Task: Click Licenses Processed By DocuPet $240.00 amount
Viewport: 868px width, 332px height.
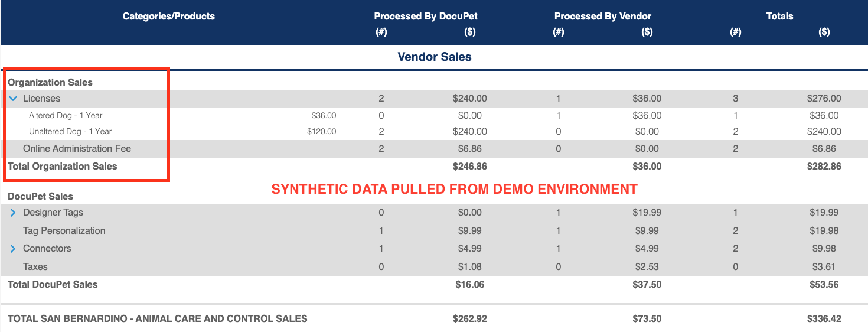Action: tap(470, 99)
